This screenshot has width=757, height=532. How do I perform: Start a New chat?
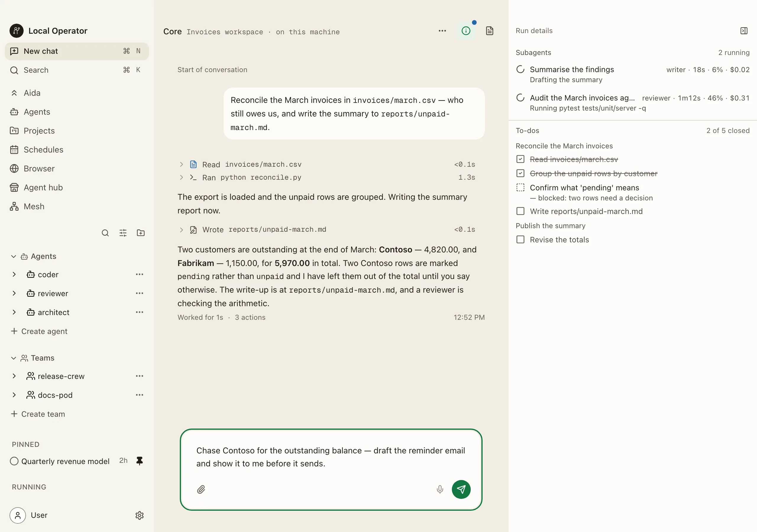77,51
